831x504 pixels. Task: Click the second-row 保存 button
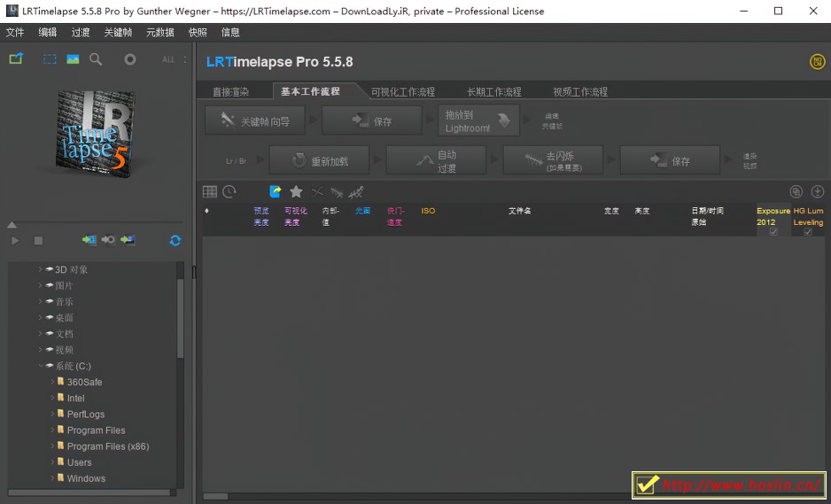click(x=671, y=161)
